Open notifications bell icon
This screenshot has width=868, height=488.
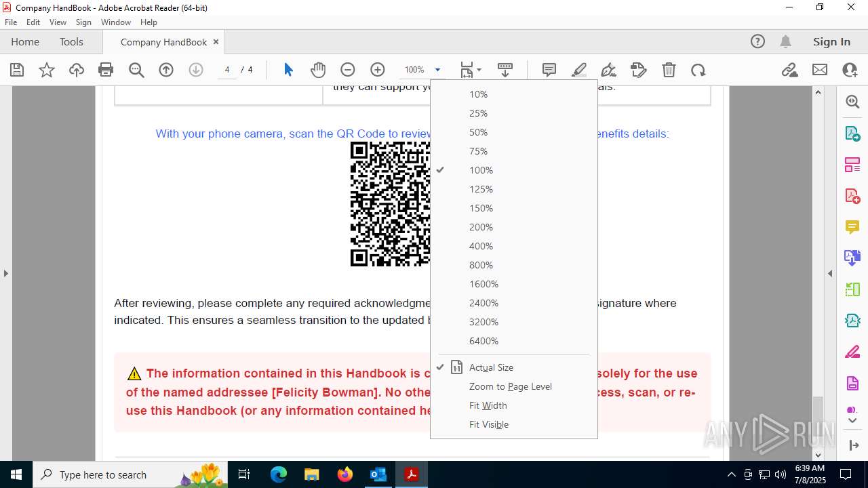(785, 41)
